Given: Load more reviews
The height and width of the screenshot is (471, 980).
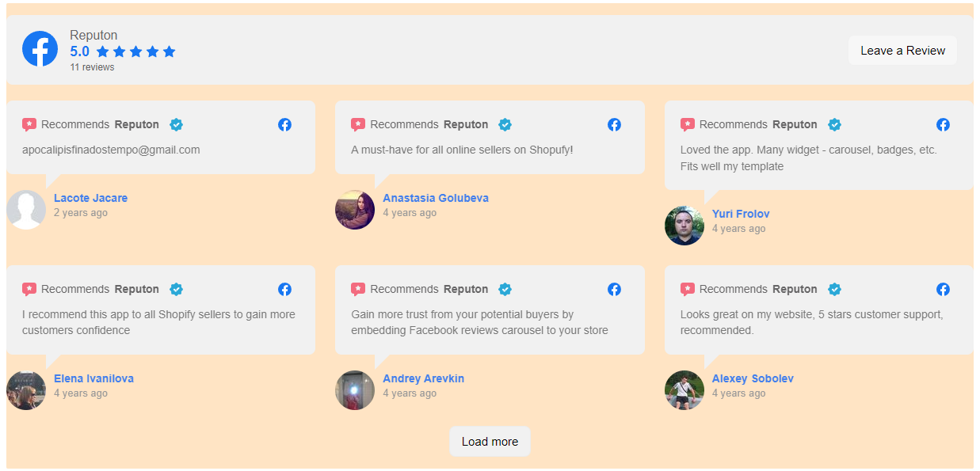Looking at the screenshot, I should pyautogui.click(x=490, y=441).
